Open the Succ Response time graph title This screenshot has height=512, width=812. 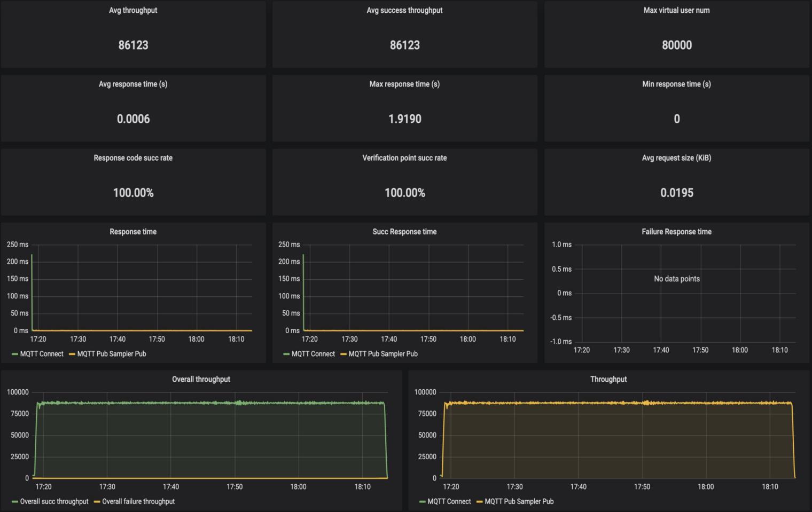(404, 232)
